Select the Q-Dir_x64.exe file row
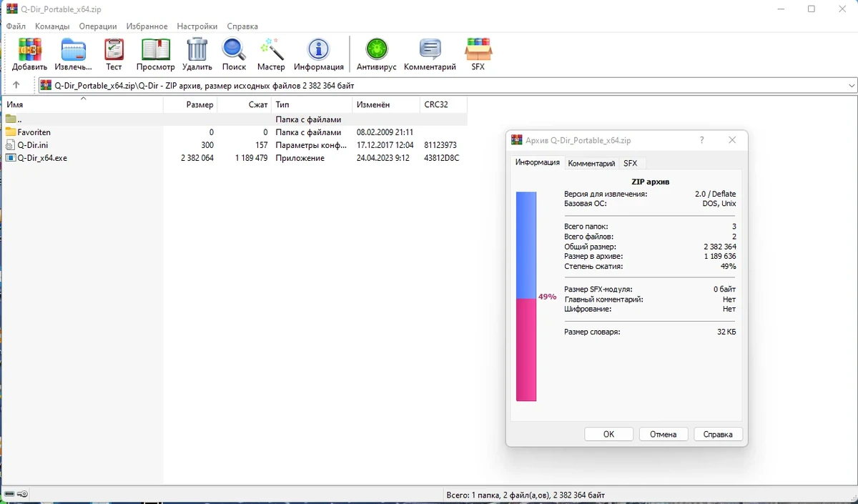This screenshot has height=504, width=858. point(235,158)
